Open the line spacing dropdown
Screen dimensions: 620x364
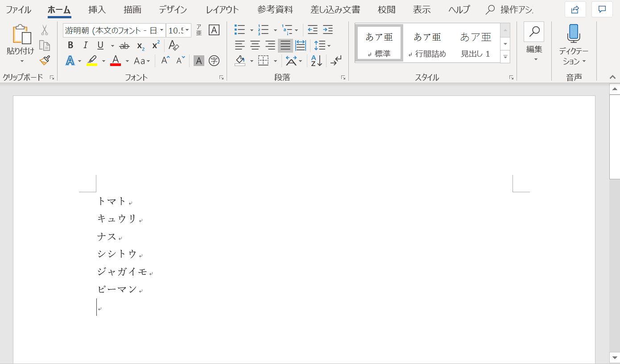[x=322, y=45]
